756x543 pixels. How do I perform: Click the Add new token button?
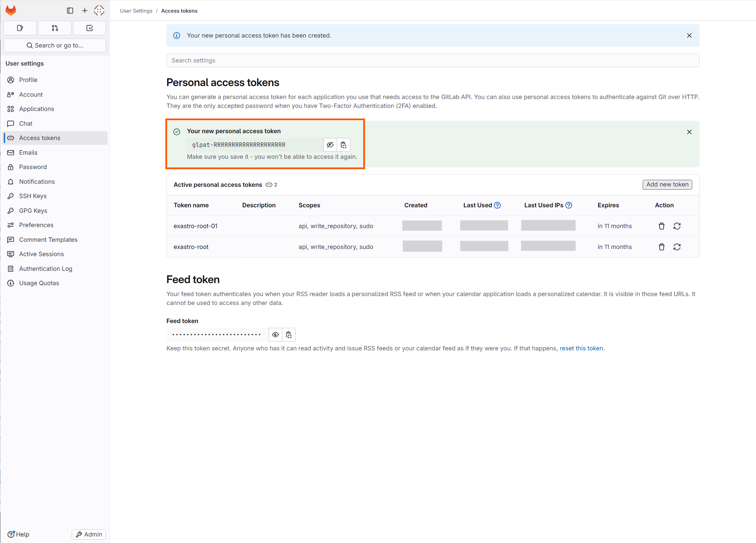[x=667, y=184]
